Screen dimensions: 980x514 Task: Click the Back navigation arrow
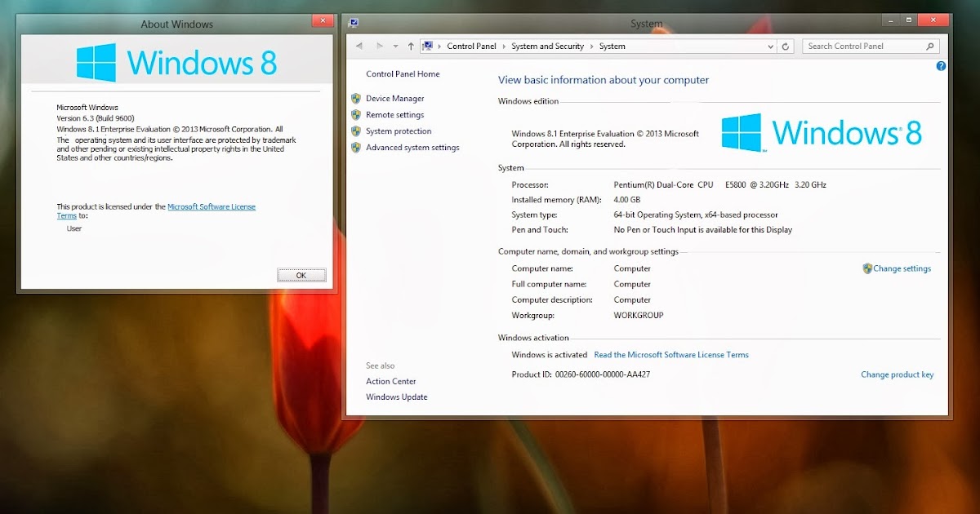[x=359, y=46]
